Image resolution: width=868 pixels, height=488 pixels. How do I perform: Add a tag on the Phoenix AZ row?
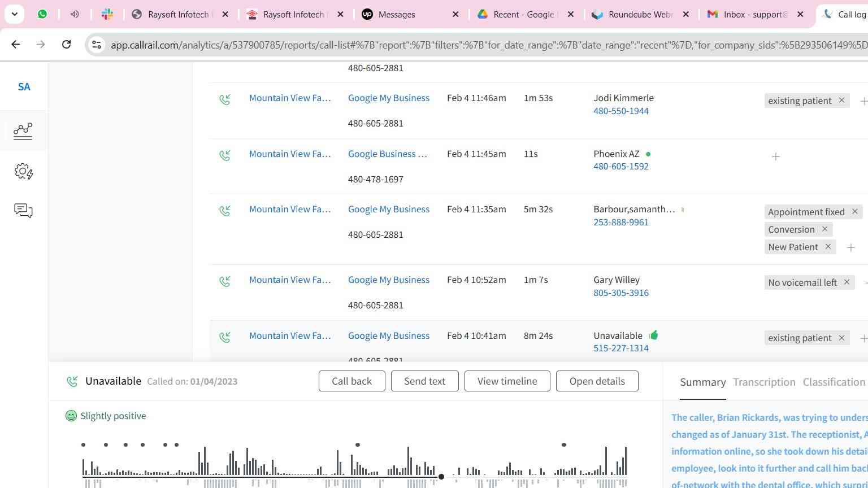[x=776, y=156]
